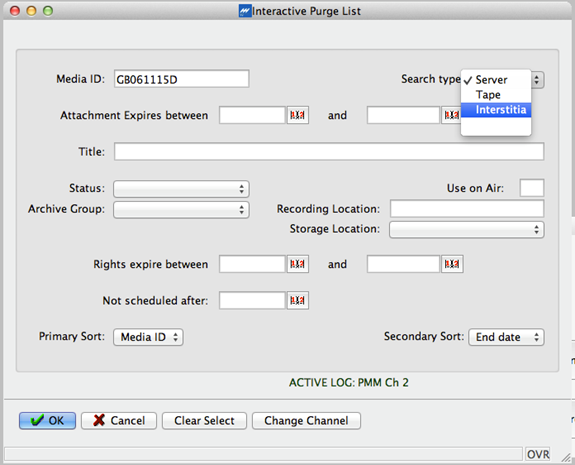
Task: Open the Archive Group dropdown
Action: point(181,210)
